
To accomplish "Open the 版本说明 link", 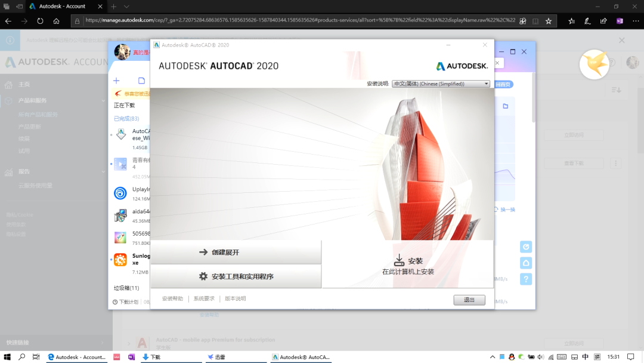I will click(x=236, y=299).
